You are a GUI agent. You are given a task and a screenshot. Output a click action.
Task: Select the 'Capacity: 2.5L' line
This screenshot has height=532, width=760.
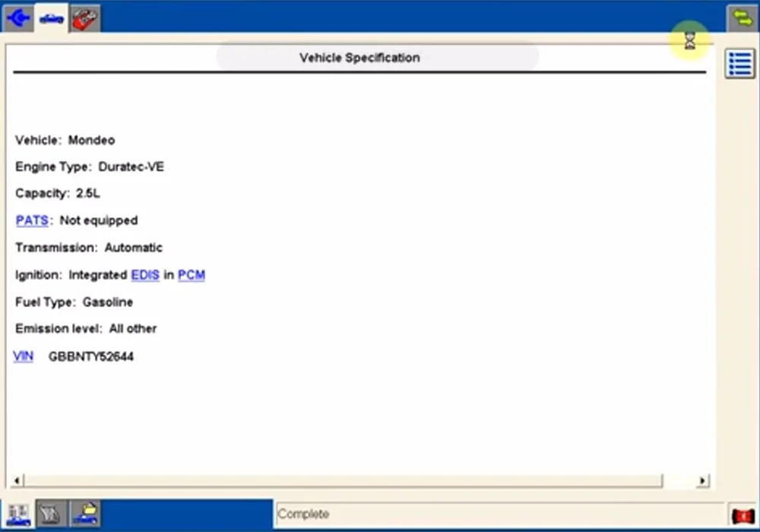pos(58,193)
